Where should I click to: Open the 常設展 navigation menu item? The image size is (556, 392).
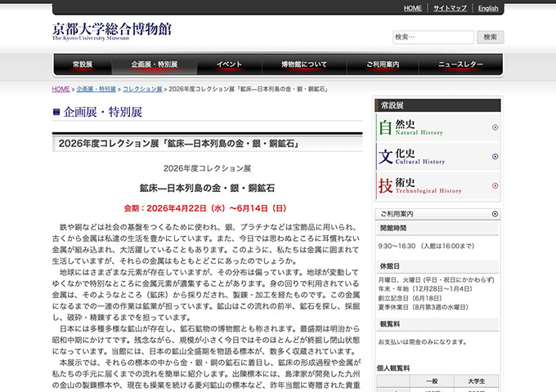(83, 65)
